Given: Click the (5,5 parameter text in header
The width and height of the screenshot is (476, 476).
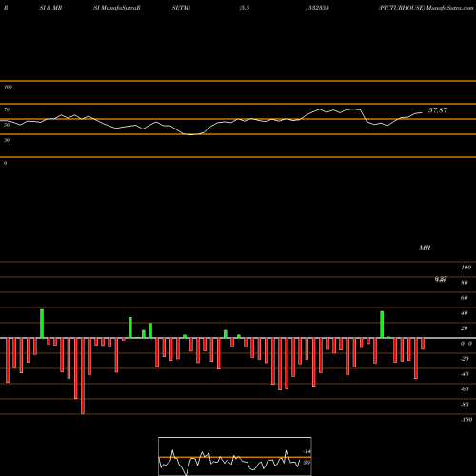Looking at the screenshot, I should [245, 8].
